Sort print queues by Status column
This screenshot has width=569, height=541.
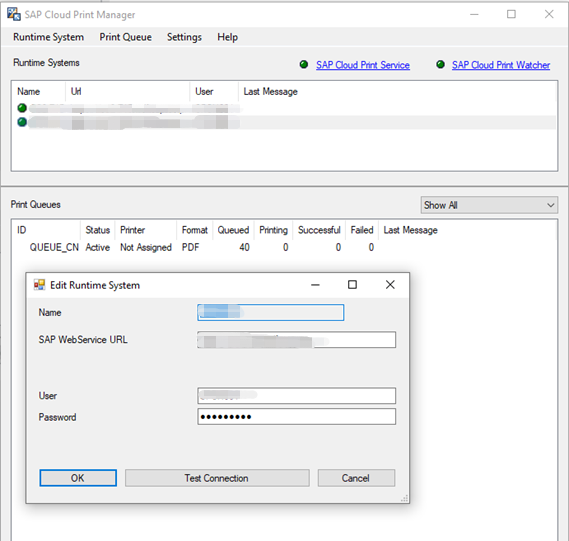pyautogui.click(x=98, y=230)
